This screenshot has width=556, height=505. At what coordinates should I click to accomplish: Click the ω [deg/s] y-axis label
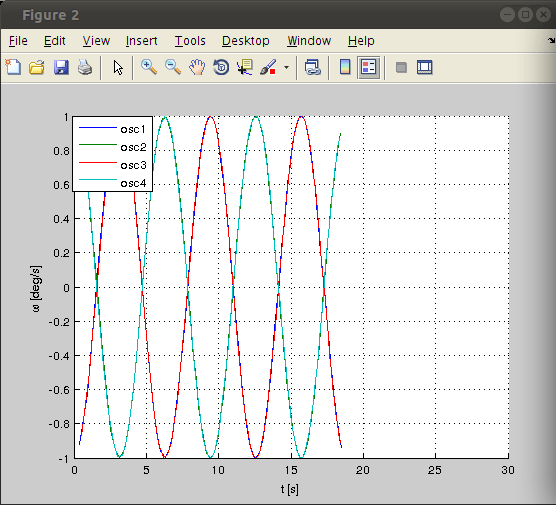coord(36,289)
